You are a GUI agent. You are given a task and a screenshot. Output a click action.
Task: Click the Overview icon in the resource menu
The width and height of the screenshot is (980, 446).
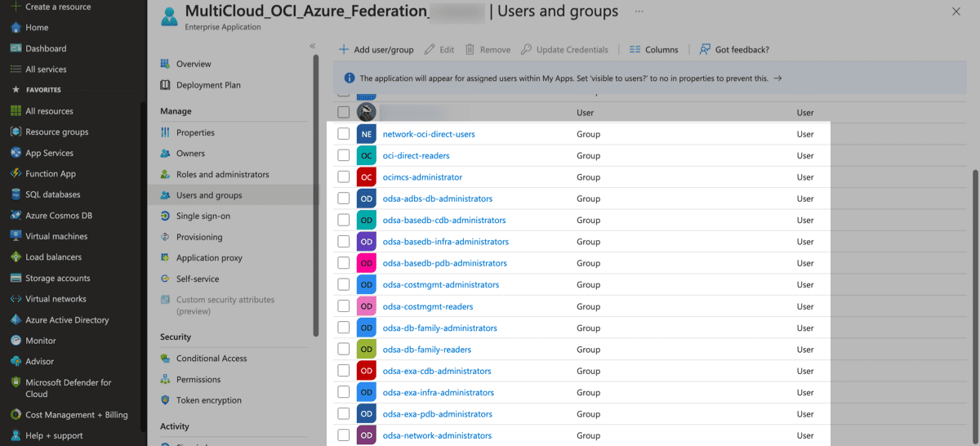point(166,64)
